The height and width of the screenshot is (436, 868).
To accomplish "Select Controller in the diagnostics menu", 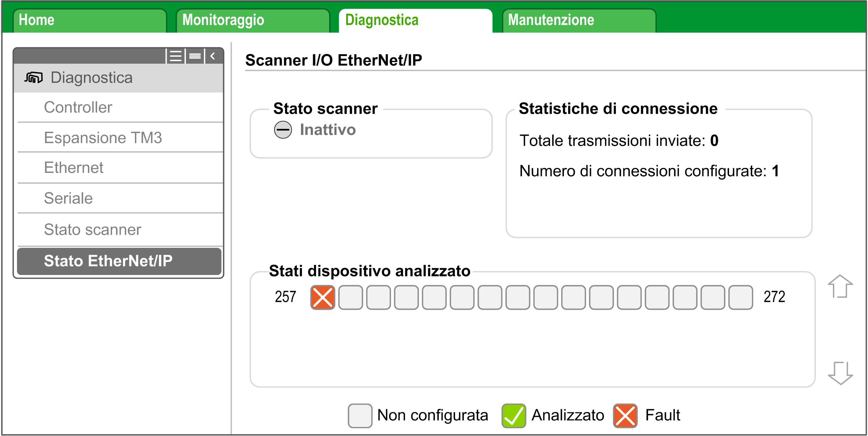I will (78, 107).
